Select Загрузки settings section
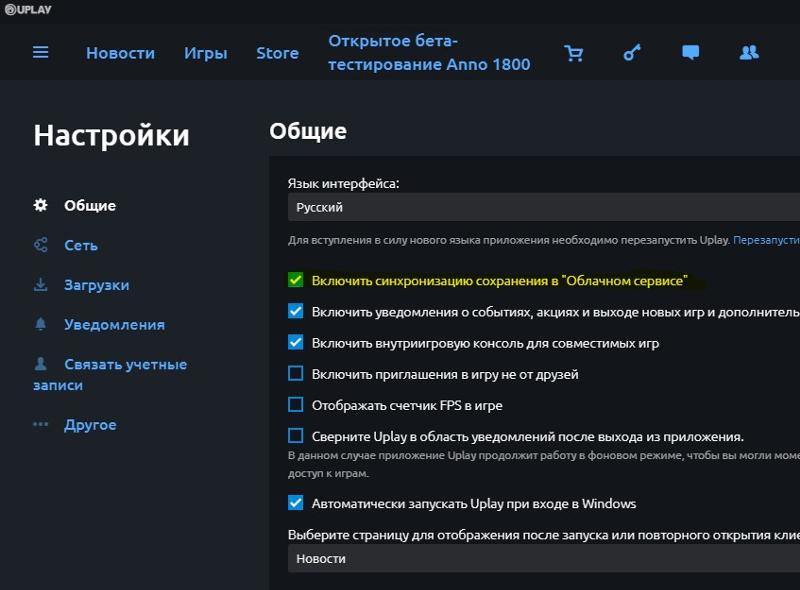800x590 pixels. tap(96, 285)
